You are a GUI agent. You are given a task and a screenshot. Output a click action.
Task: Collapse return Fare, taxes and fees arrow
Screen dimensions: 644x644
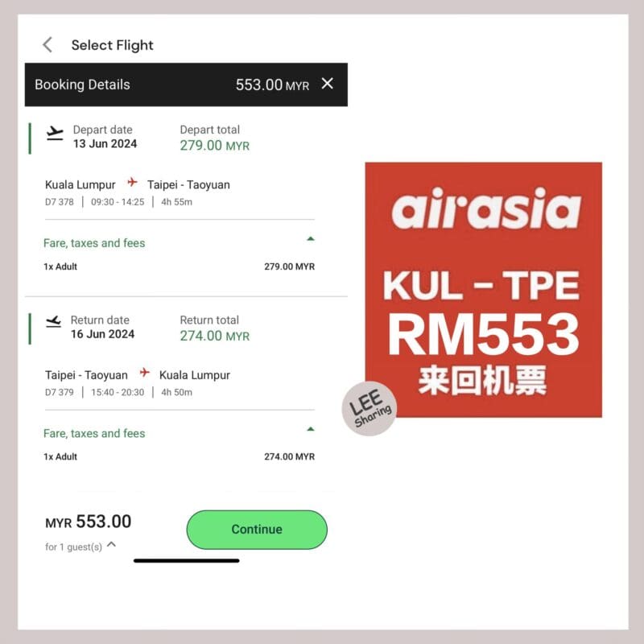point(311,429)
